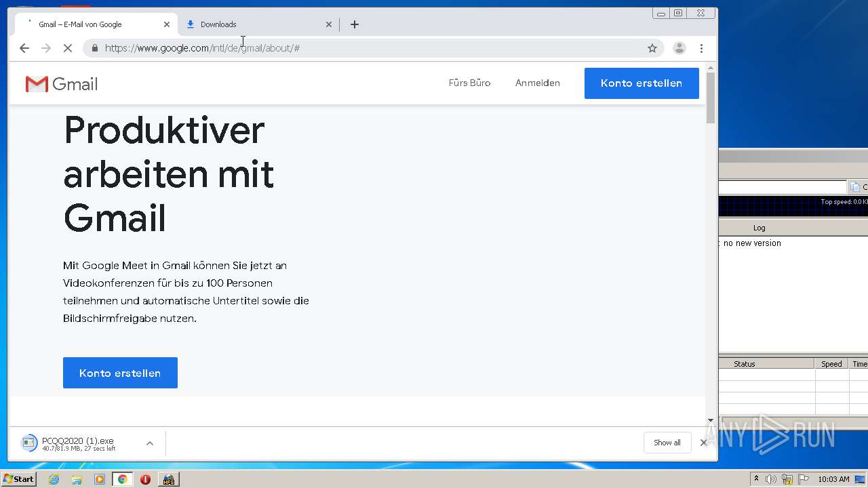
Task: Click the taskbar clock 10:03 AM
Action: 833,479
